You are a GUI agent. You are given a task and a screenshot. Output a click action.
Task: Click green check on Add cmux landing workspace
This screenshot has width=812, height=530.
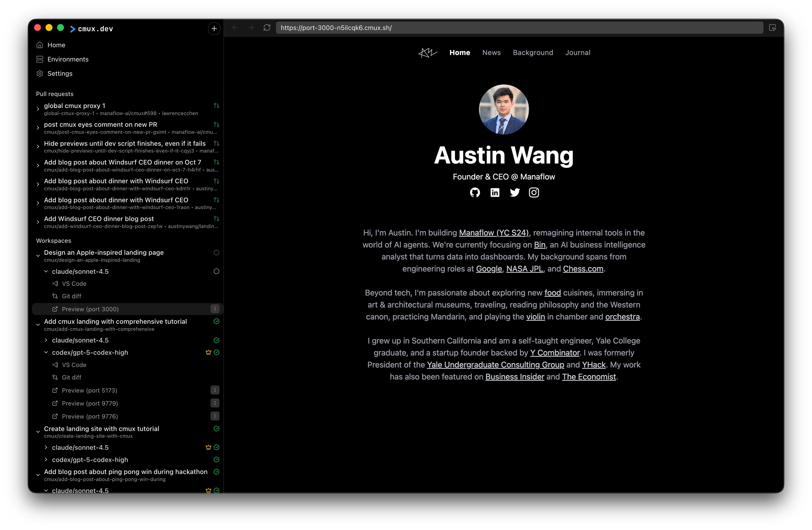[x=216, y=321]
